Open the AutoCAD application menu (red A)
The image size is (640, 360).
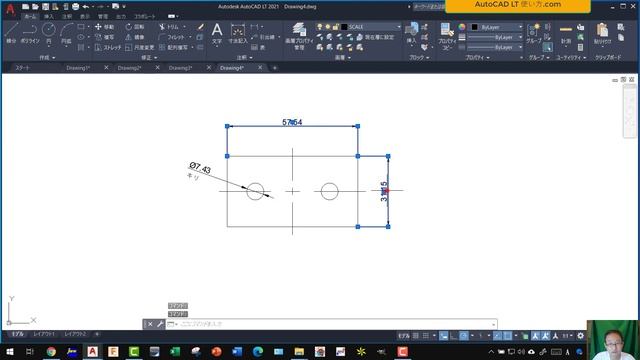tap(10, 9)
